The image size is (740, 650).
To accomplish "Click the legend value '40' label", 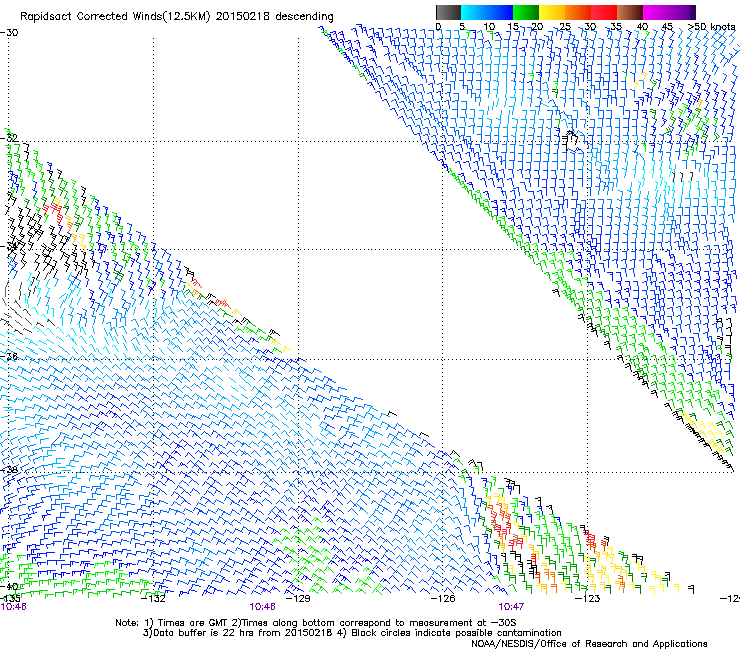I will click(x=642, y=27).
